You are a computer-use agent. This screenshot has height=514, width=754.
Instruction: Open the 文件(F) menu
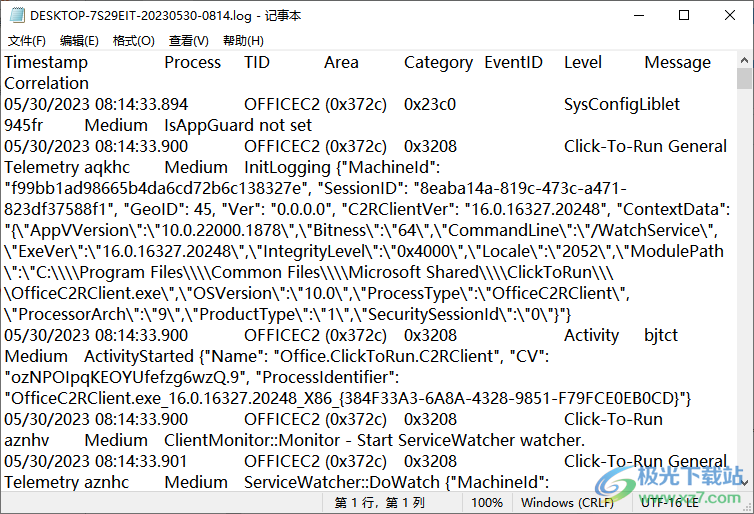pos(27,41)
